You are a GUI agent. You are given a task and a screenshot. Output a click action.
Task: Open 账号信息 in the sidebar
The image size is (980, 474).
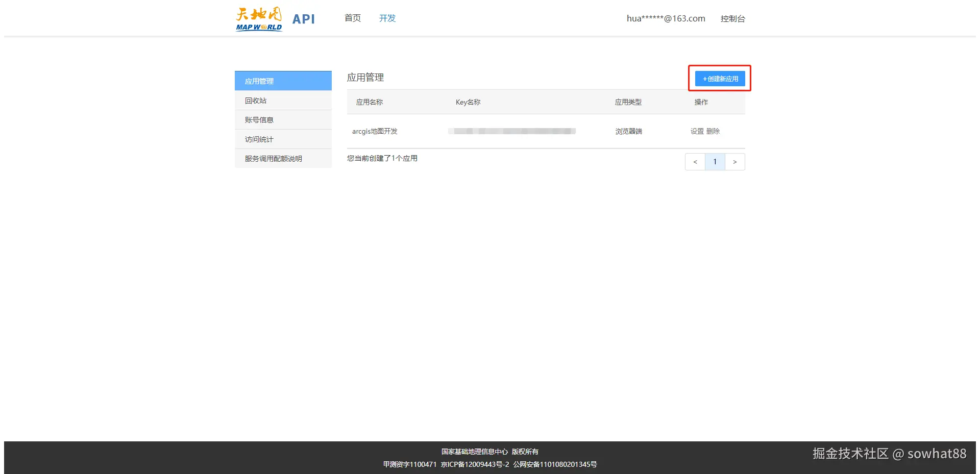[x=283, y=120]
